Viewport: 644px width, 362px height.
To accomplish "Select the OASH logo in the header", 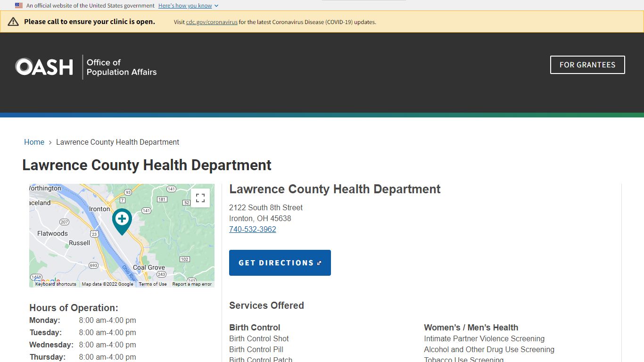I will 44,66.
